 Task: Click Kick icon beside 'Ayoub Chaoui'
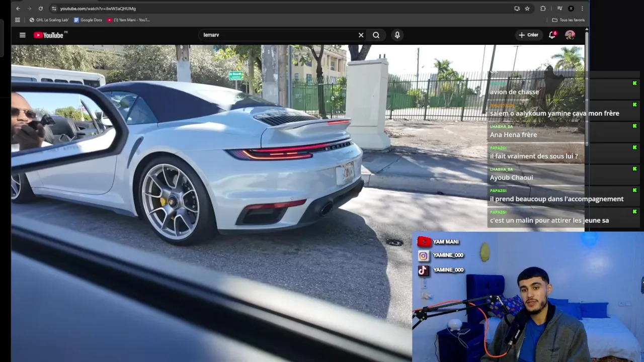coord(635,169)
